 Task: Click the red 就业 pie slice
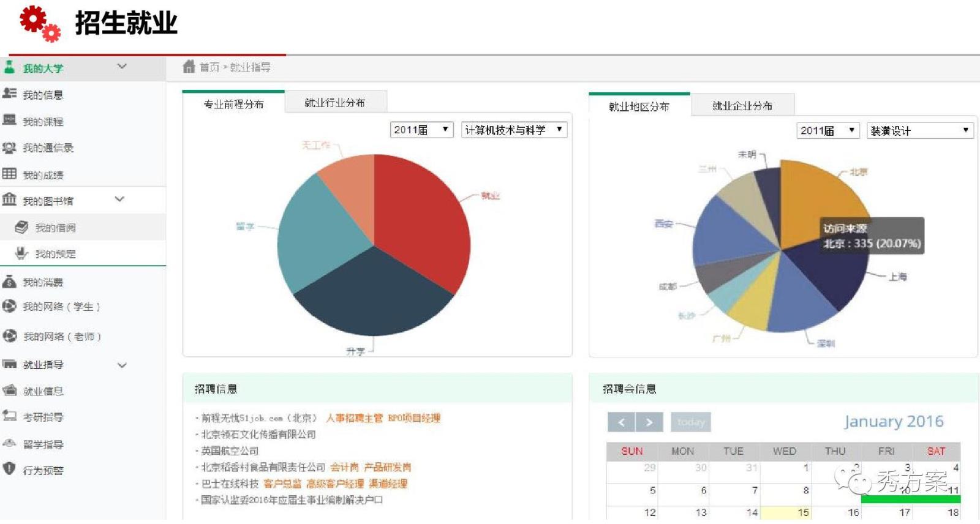pyautogui.click(x=423, y=220)
